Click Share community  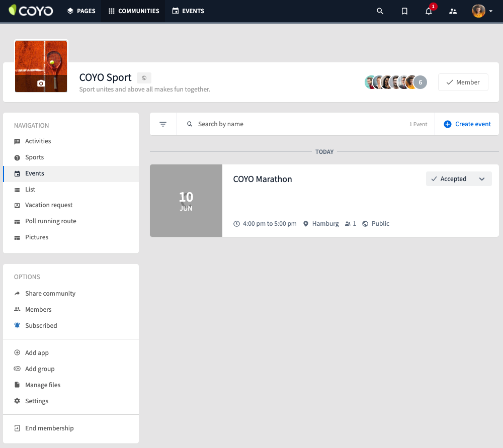pyautogui.click(x=71, y=294)
